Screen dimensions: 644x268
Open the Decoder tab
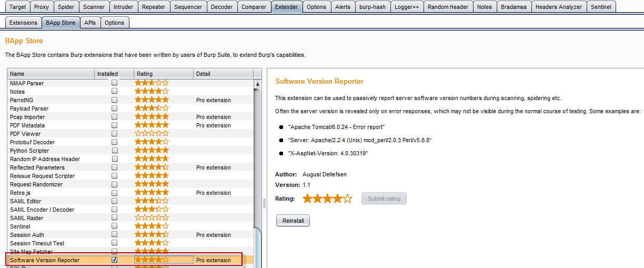[x=222, y=7]
